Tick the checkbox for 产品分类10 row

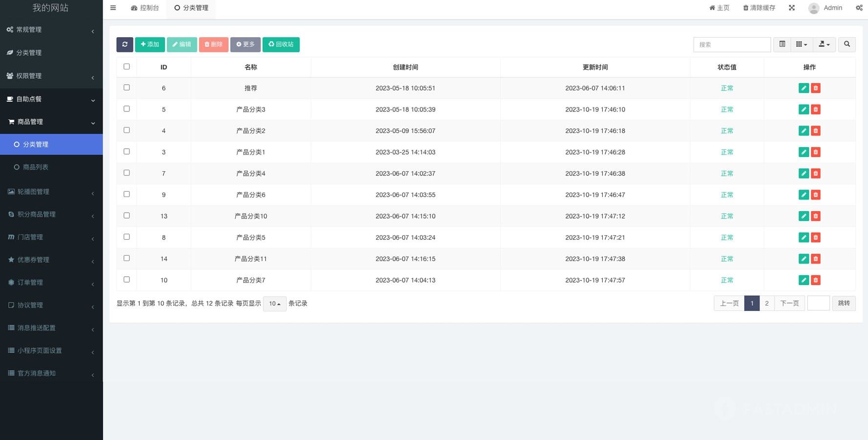127,216
